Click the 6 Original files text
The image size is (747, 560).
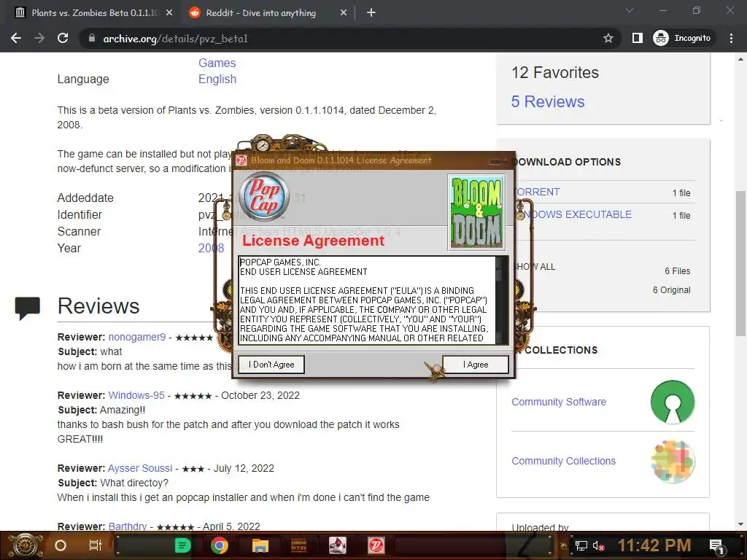(x=671, y=290)
